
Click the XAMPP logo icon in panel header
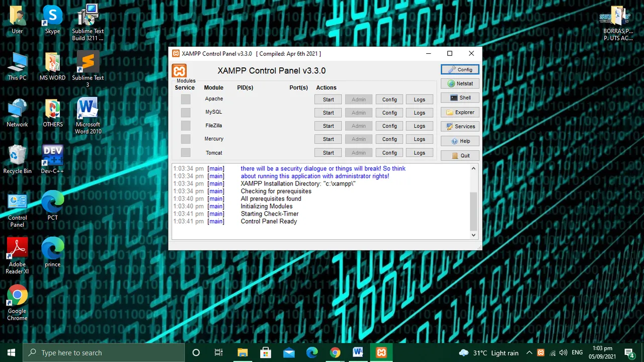tap(179, 71)
